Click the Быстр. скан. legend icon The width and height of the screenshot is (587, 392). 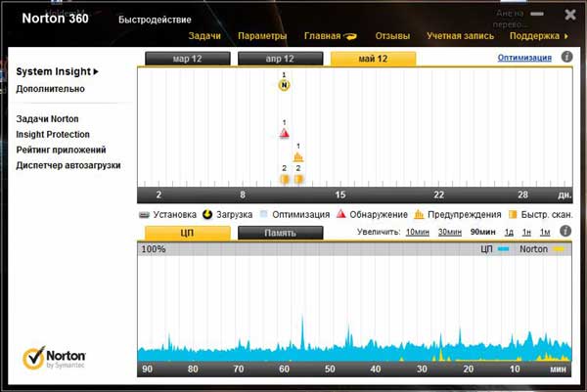coord(513,214)
